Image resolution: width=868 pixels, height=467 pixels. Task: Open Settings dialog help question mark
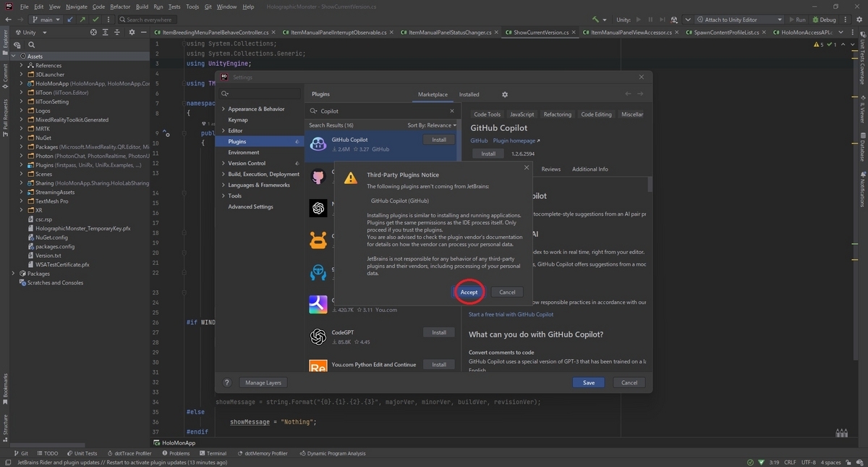pyautogui.click(x=226, y=382)
